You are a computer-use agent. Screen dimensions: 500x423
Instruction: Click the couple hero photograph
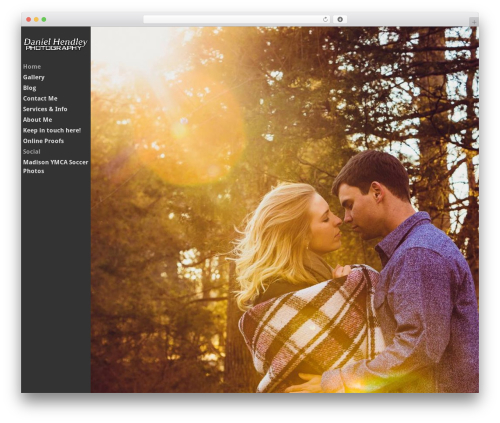(285, 210)
